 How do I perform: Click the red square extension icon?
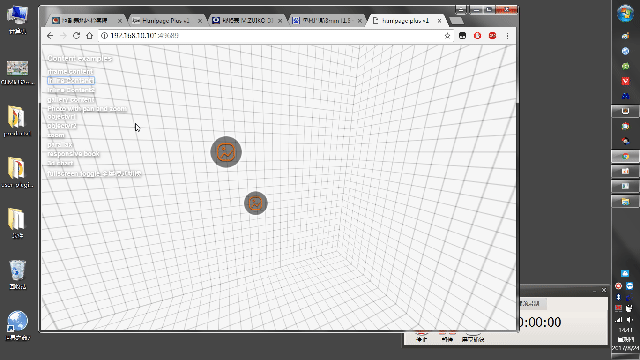tap(492, 36)
